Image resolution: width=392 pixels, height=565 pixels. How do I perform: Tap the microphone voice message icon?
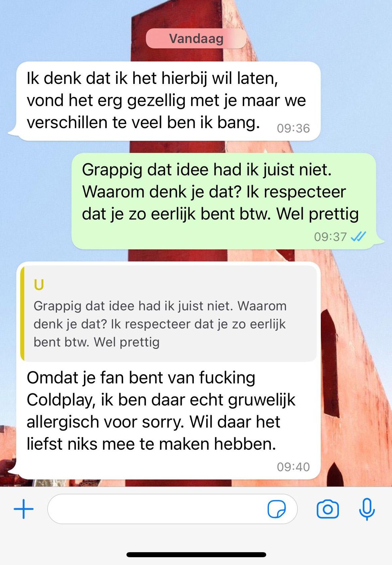click(x=367, y=509)
